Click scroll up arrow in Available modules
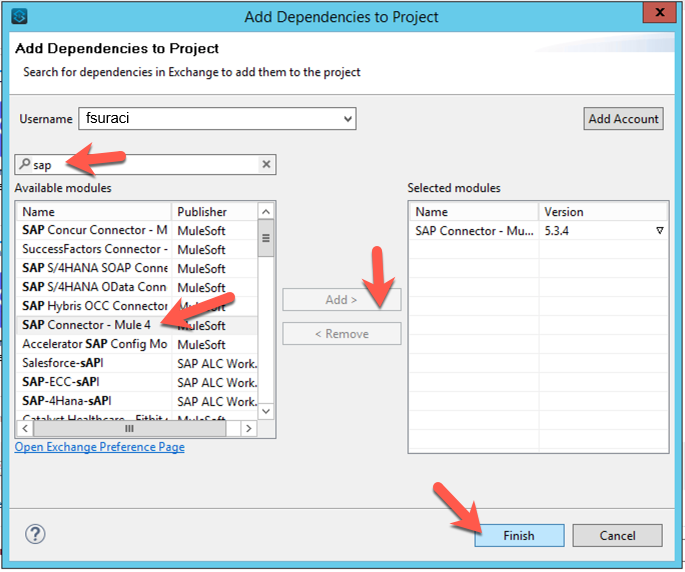Viewport: 685px width, 572px height. (266, 212)
